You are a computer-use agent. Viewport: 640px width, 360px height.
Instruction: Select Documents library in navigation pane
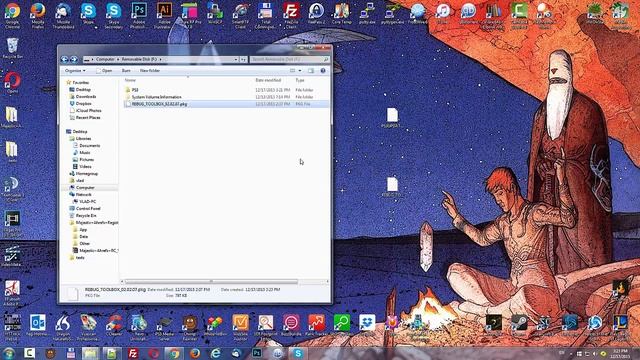point(89,146)
